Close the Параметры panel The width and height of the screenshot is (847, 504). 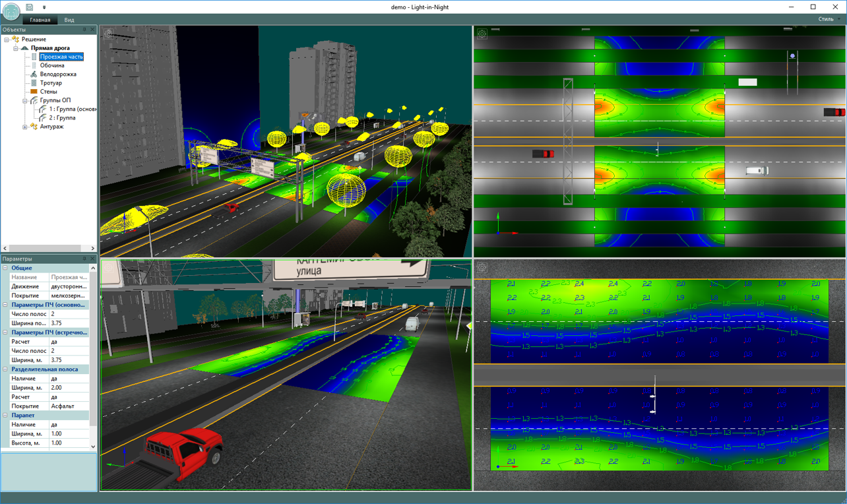pos(92,259)
